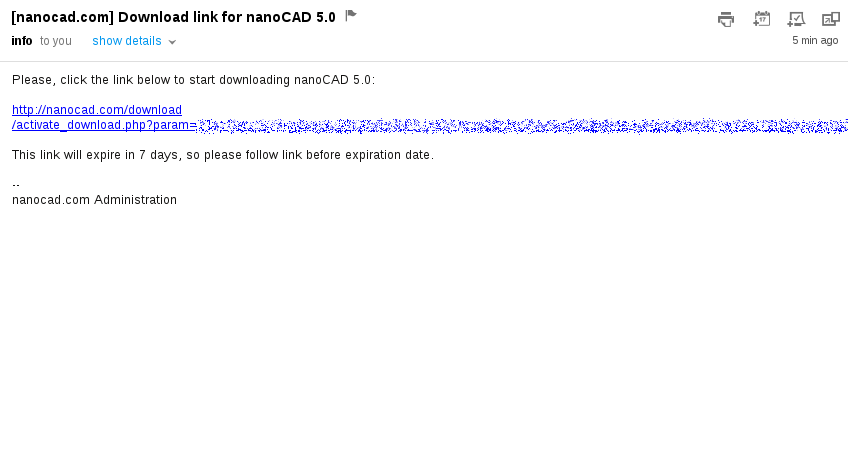The width and height of the screenshot is (848, 475).
Task: Print the email message
Action: [726, 19]
